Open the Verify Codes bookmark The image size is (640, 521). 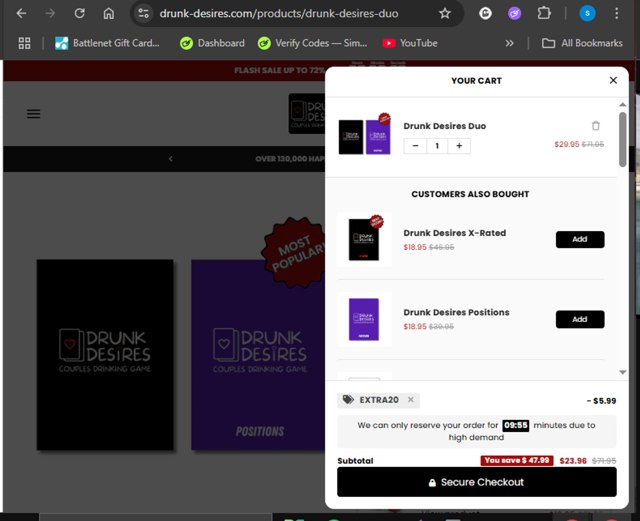[313, 43]
